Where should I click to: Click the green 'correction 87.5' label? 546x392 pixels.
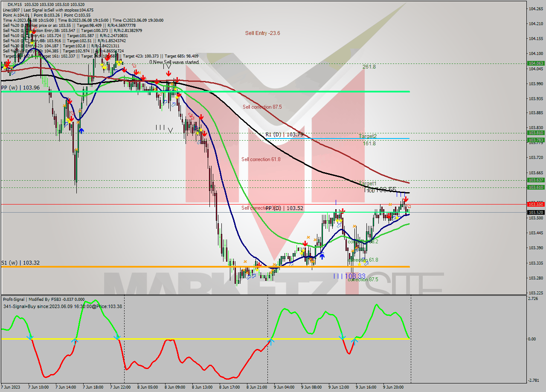pyautogui.click(x=363, y=280)
